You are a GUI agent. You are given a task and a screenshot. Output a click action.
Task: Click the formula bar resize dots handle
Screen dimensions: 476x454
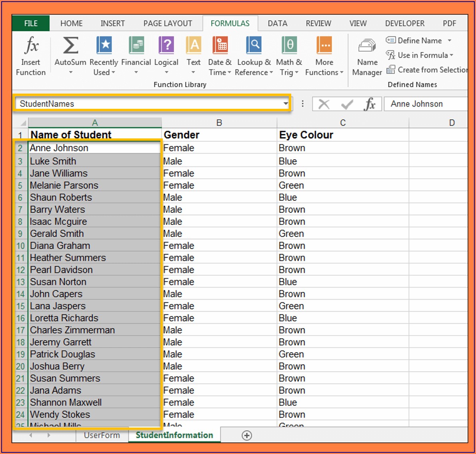[302, 104]
